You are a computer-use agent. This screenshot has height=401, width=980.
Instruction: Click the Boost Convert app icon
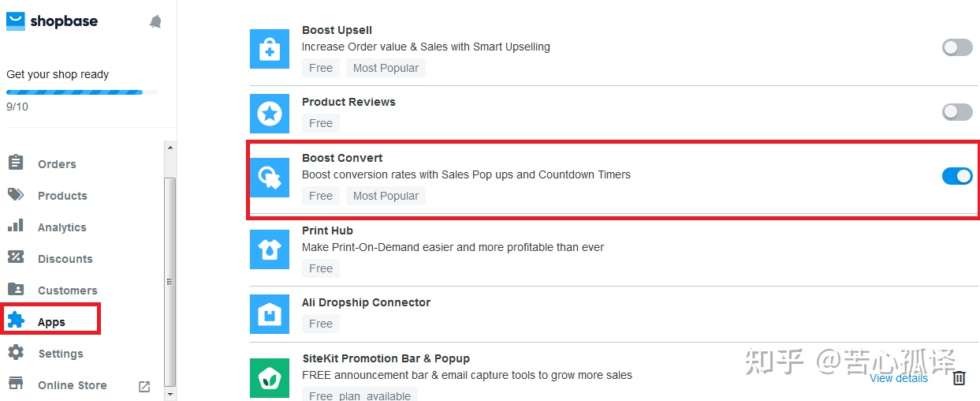coord(270,178)
